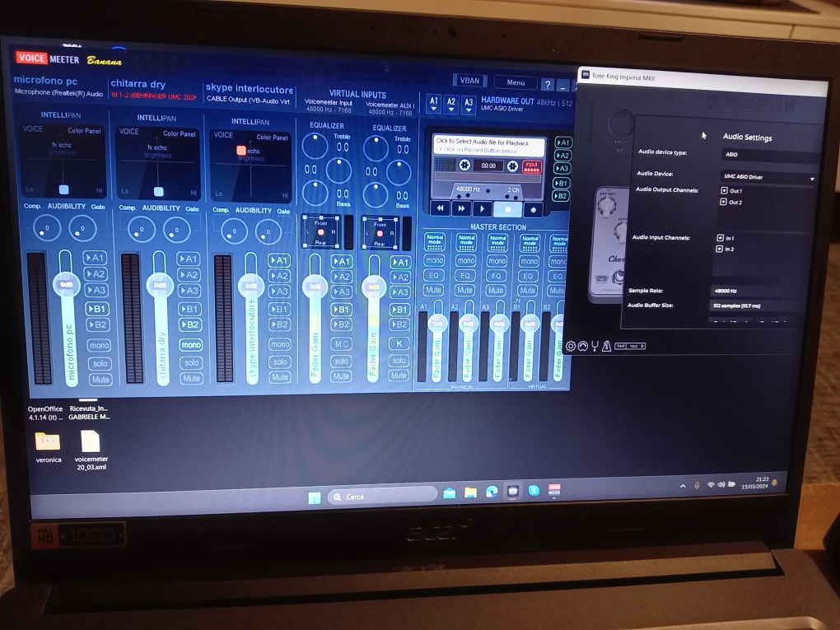Click the Voicemeeter icon in the taskbar
This screenshot has width=840, height=630.
click(x=554, y=490)
